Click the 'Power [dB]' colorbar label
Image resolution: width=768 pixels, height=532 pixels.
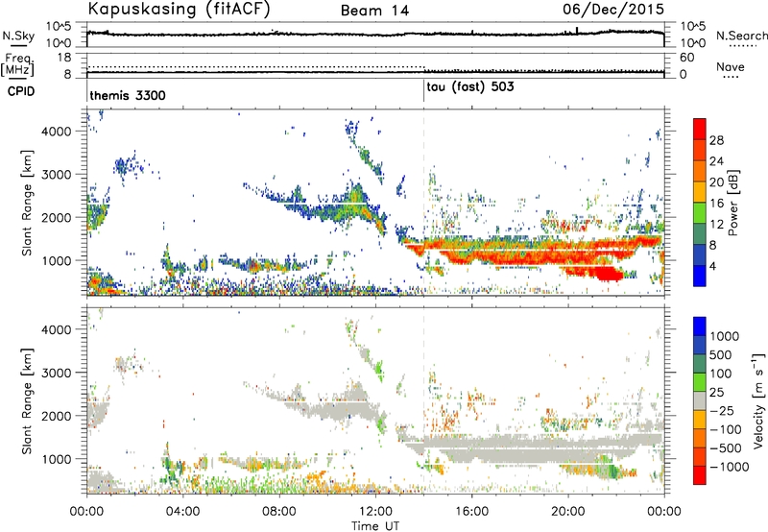tap(732, 203)
